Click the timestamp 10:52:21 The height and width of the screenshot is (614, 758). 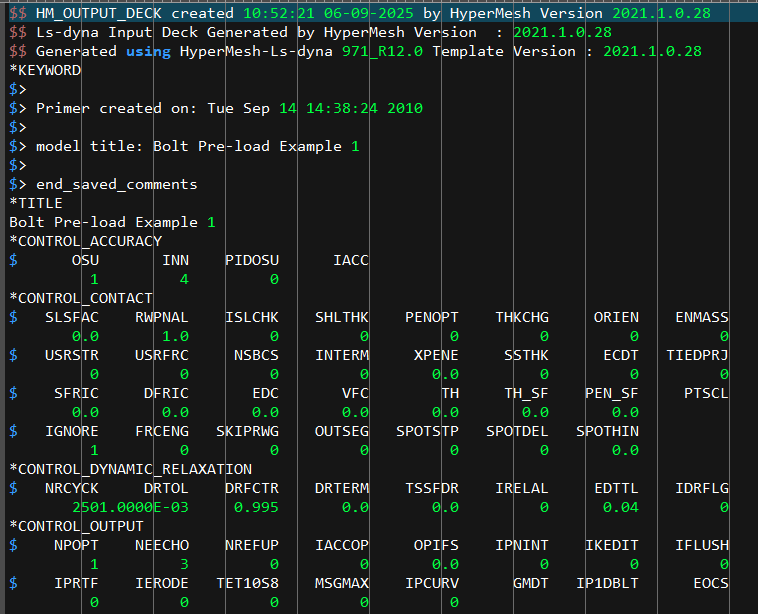tap(279, 13)
